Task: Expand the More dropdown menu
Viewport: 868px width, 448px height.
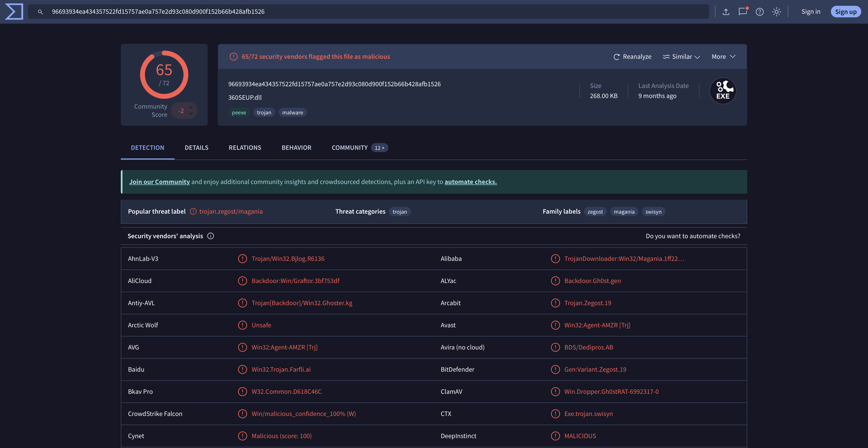Action: pyautogui.click(x=723, y=57)
